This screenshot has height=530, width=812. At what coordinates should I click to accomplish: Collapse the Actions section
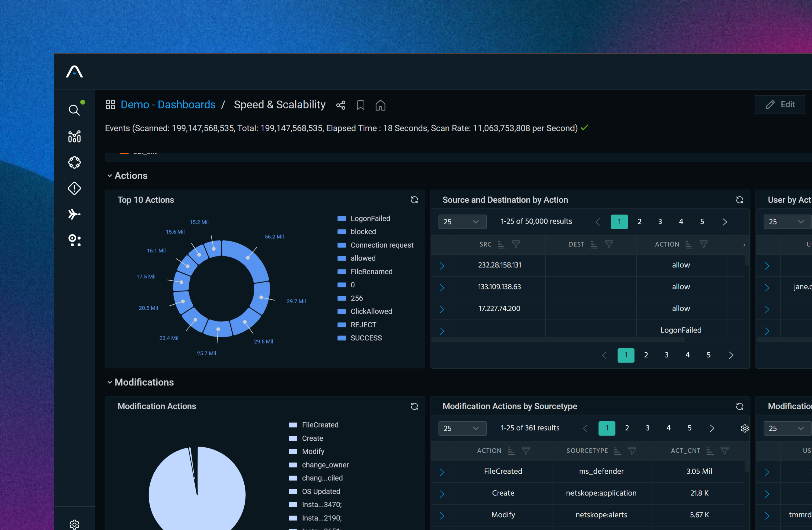pyautogui.click(x=110, y=176)
